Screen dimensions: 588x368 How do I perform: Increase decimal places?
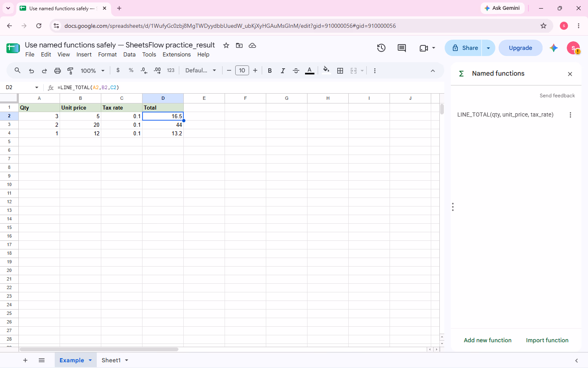pyautogui.click(x=157, y=70)
